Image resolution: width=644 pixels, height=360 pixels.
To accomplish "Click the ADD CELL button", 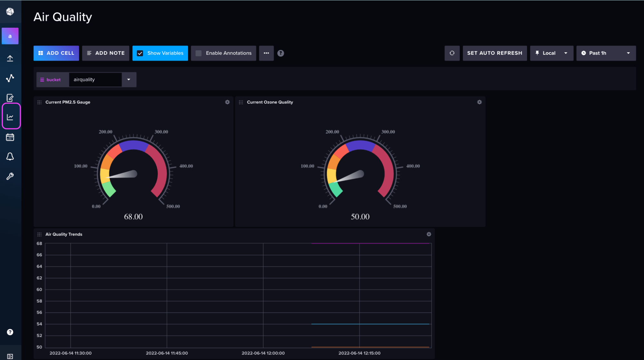I will tap(56, 53).
